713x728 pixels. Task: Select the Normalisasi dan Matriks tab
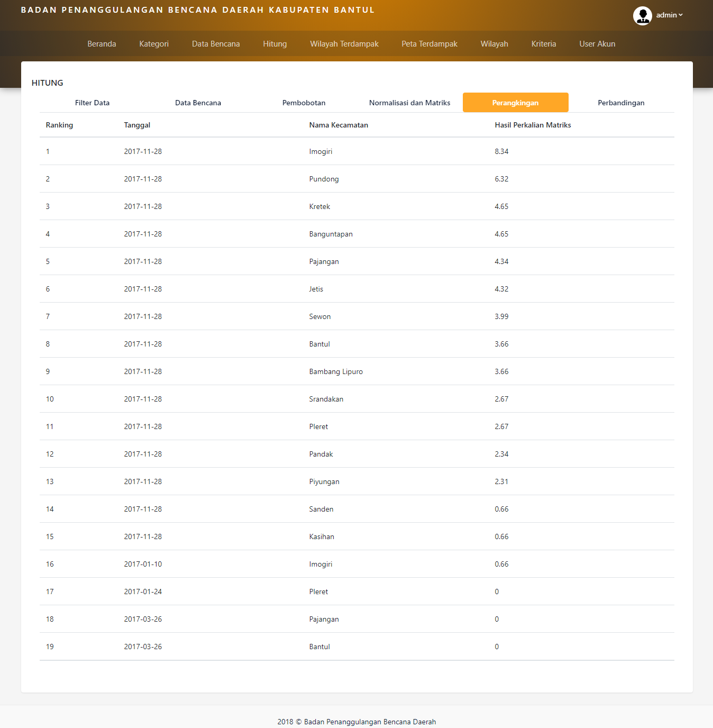click(410, 103)
